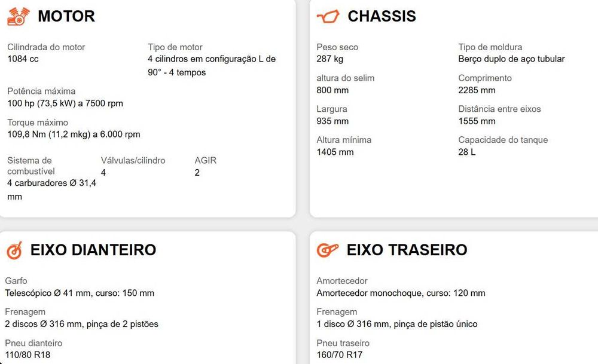Click the EIXO TRASEIRO heading
Image resolution: width=598 pixels, height=364 pixels.
407,250
